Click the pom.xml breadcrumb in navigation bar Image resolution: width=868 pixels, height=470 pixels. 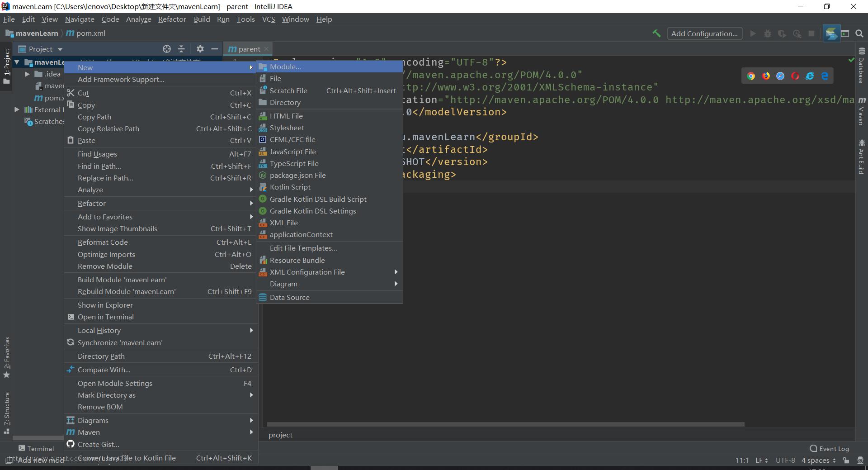click(x=86, y=33)
